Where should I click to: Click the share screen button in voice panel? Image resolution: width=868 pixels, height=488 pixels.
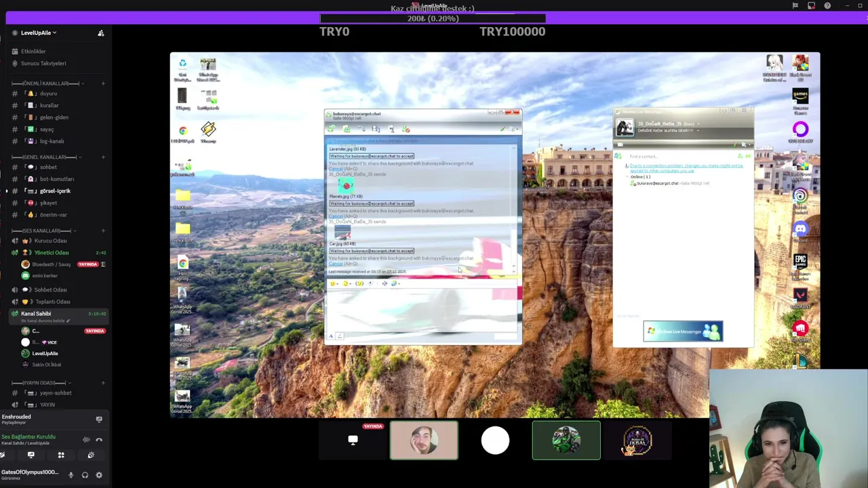click(31, 455)
